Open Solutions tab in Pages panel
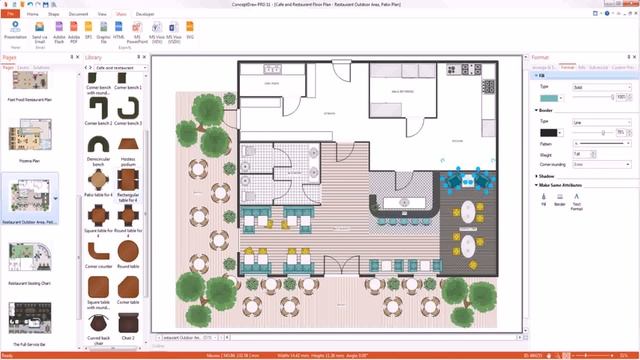Viewport: 640px width, 360px height. point(41,68)
